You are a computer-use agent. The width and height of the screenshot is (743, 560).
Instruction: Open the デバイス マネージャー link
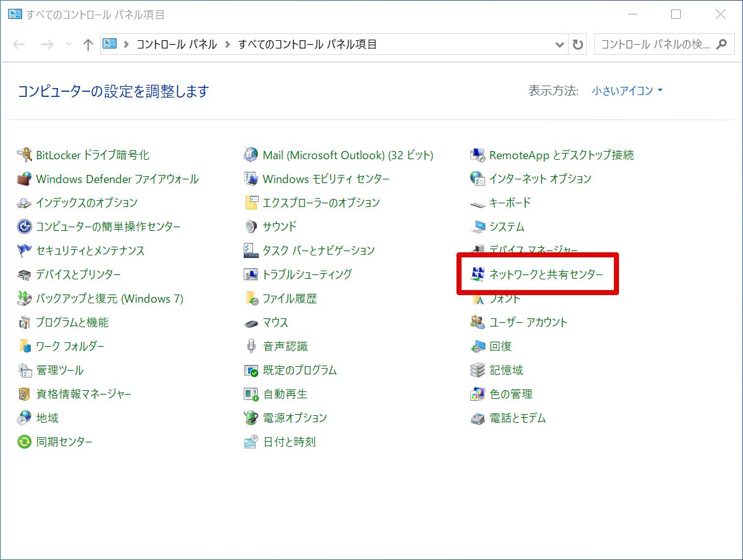click(x=533, y=249)
